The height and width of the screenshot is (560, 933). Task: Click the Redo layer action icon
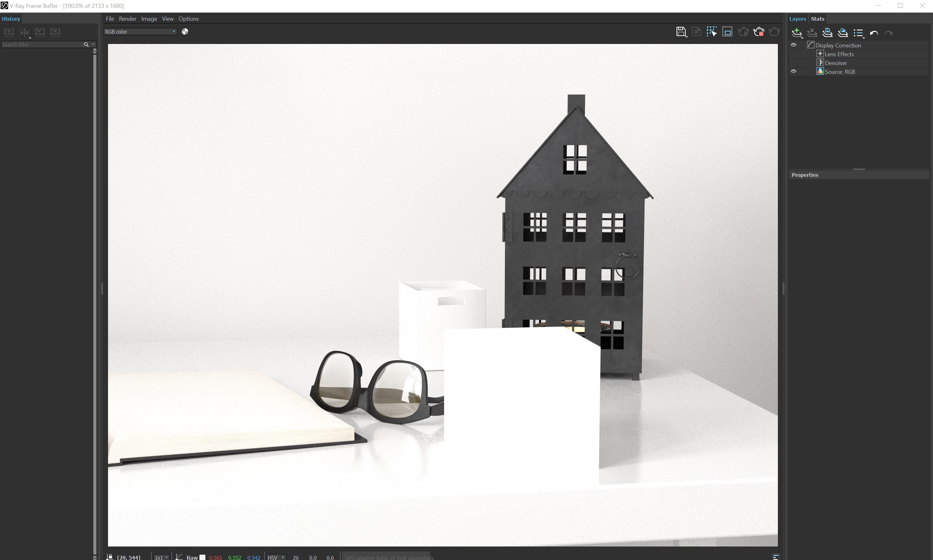[889, 33]
